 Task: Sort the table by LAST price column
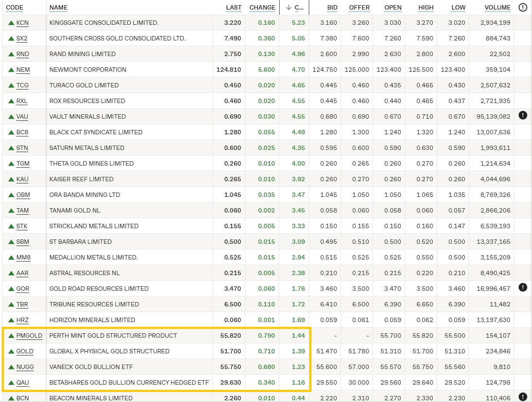coord(234,7)
